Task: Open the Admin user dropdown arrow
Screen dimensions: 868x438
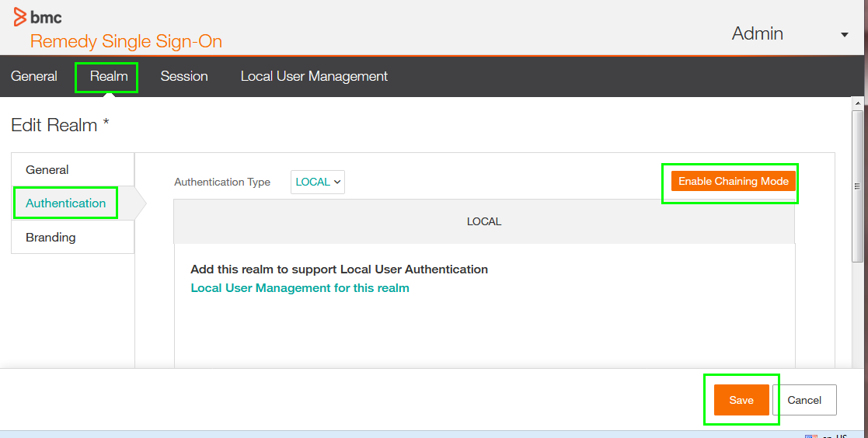Action: point(844,35)
